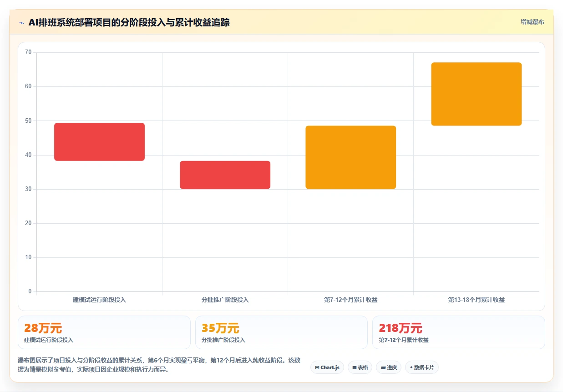Click the x-axis label 第13-18个月累计收益
Screen dimensions: 563x392
476,300
